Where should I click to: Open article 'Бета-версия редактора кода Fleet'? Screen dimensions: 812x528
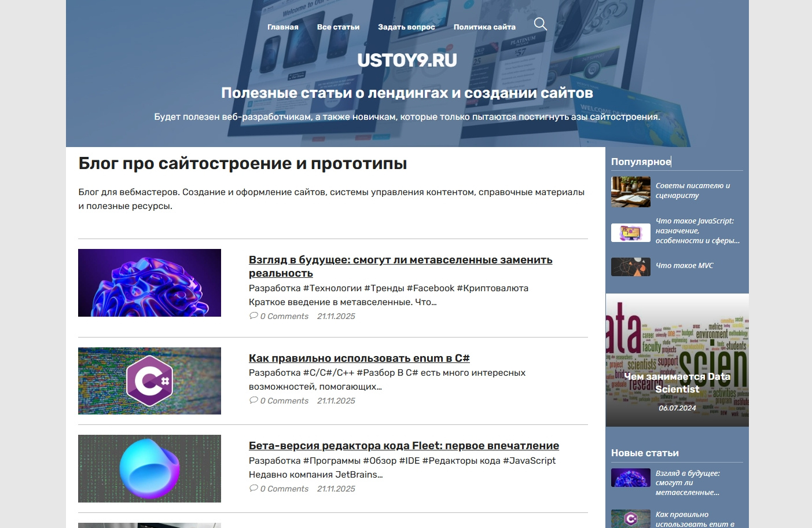point(404,445)
